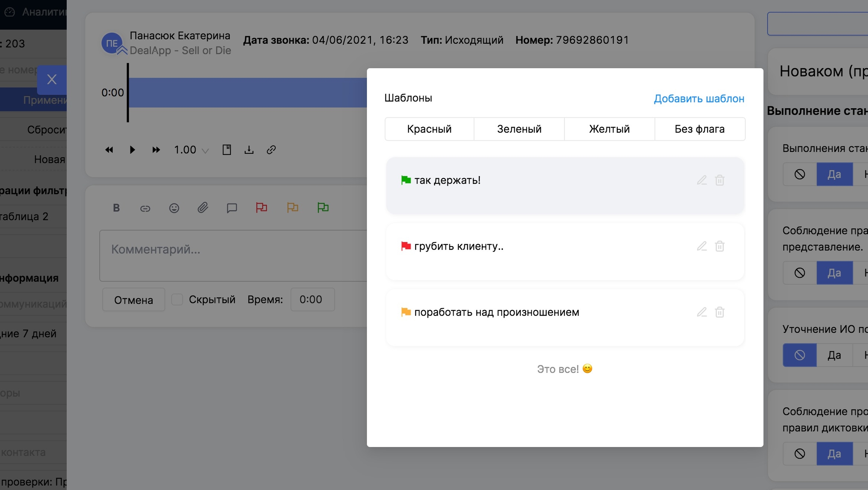The image size is (868, 490).
Task: Click the 'Добавить шаблон' link
Action: (699, 98)
